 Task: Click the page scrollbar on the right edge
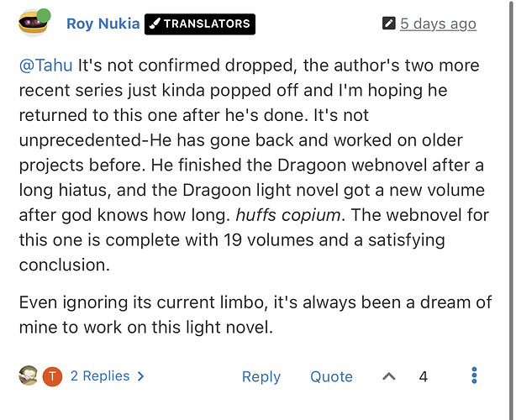coord(511,210)
